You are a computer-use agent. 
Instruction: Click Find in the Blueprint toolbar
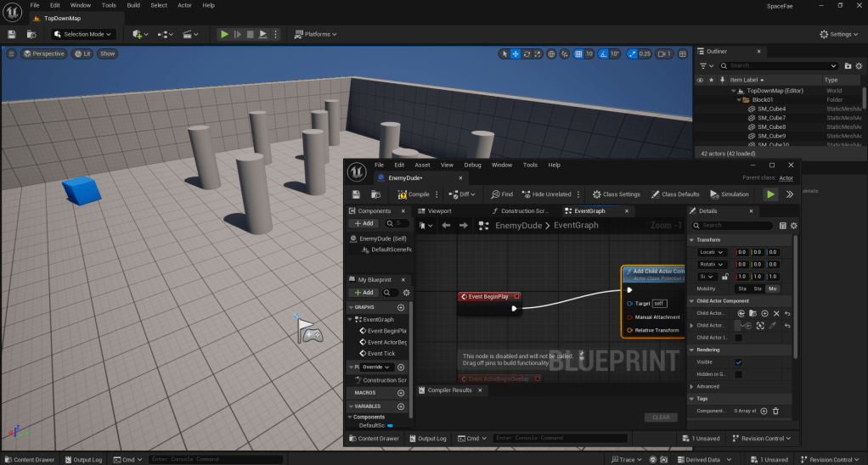click(x=502, y=194)
